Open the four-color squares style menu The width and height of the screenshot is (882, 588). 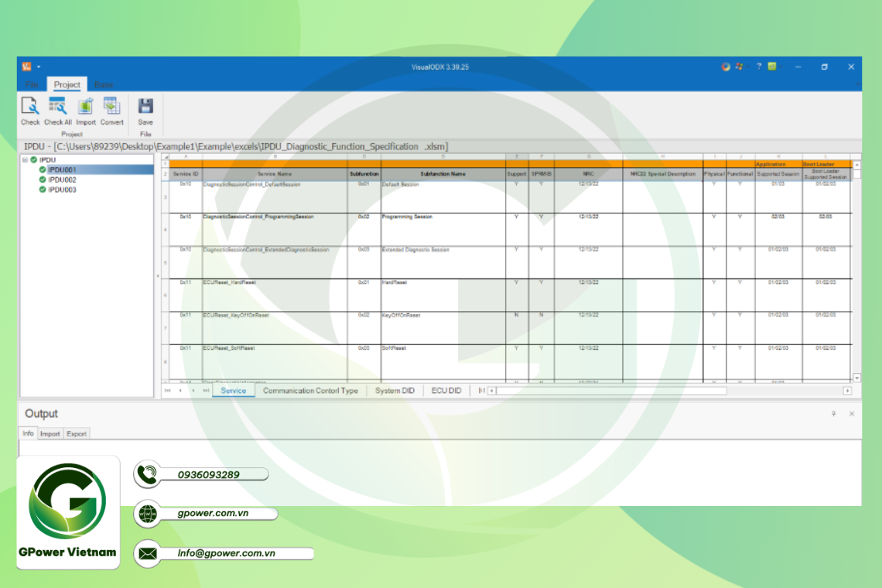point(739,67)
